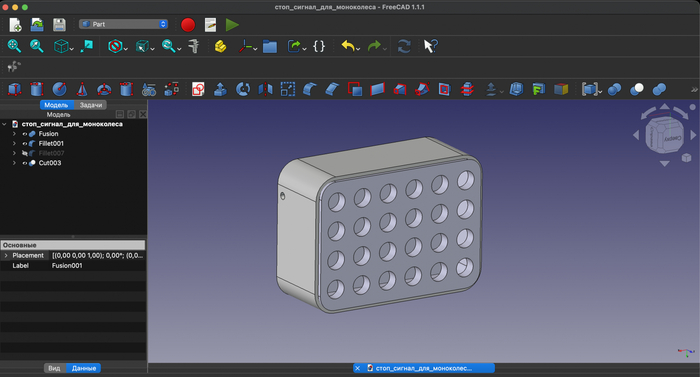Color individual faces with cube icon
The width and height of the screenshot is (700, 377).
pos(561,89)
